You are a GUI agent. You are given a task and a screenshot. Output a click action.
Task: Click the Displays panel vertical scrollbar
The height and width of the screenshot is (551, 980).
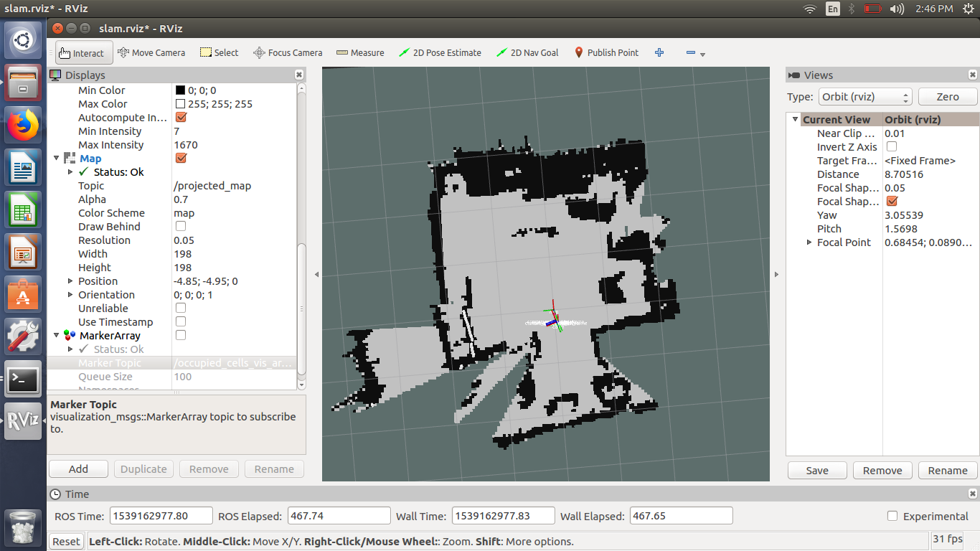pos(301,309)
